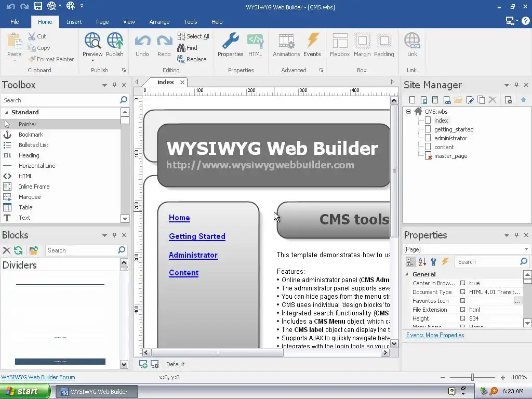Open Publish group dialog launcher
This screenshot has height=399, width=532.
[124, 70]
